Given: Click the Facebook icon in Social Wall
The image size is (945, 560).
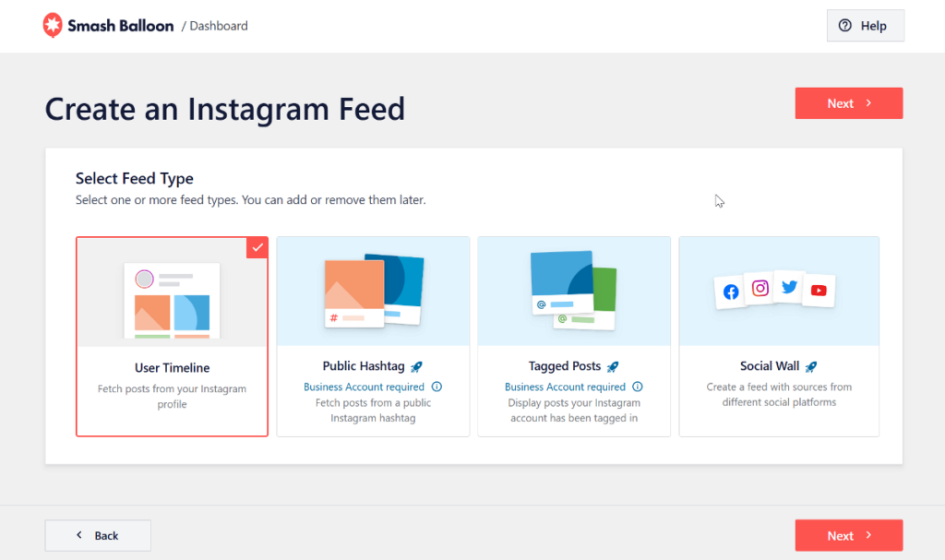Looking at the screenshot, I should [731, 292].
